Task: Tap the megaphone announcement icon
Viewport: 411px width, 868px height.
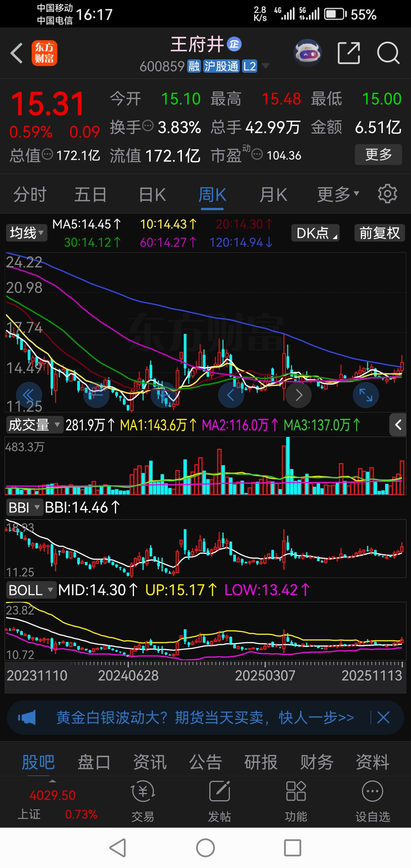Action: [x=27, y=718]
